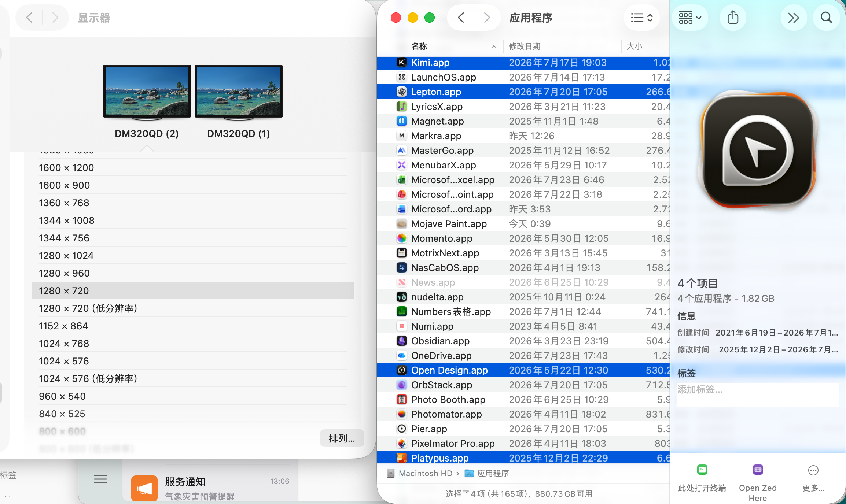846x504 pixels.
Task: Click 应用程序 folder in the path bar
Action: point(487,473)
